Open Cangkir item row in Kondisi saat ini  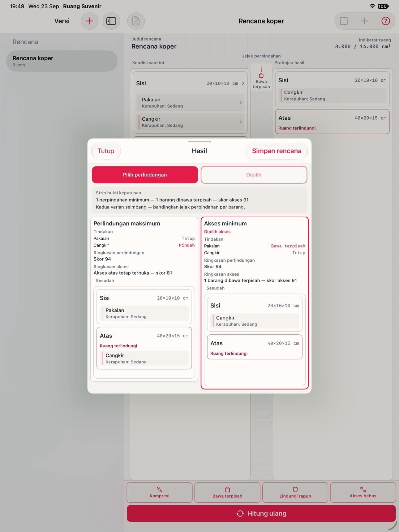tap(190, 122)
